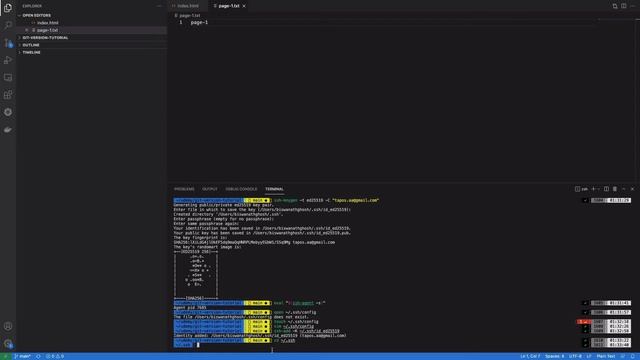Synchronize changes icon in status bar
The image size is (640, 360).
(38, 356)
